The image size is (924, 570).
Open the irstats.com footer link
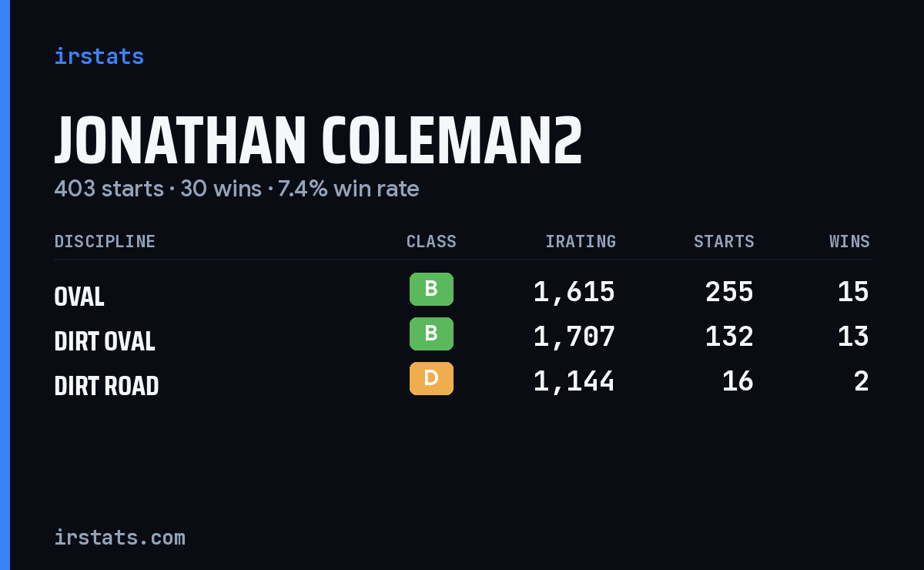119,537
